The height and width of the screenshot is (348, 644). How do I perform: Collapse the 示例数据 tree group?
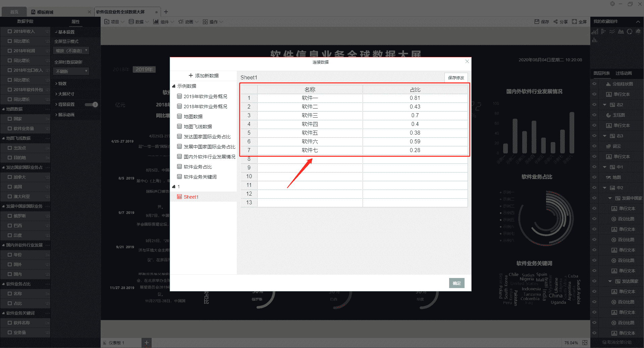pyautogui.click(x=174, y=86)
